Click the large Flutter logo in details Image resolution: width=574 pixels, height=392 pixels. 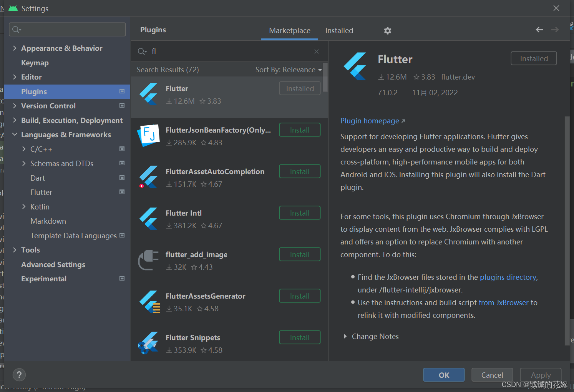(355, 66)
